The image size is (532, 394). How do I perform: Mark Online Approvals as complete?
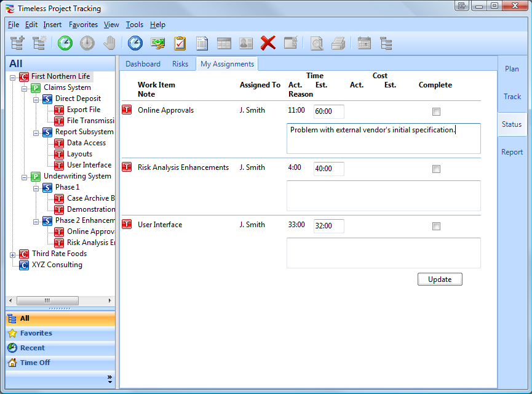click(x=436, y=111)
